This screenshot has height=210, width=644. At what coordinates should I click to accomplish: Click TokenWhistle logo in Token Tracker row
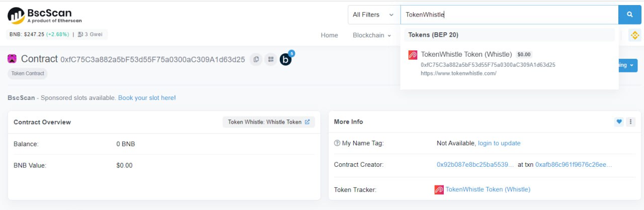click(439, 190)
